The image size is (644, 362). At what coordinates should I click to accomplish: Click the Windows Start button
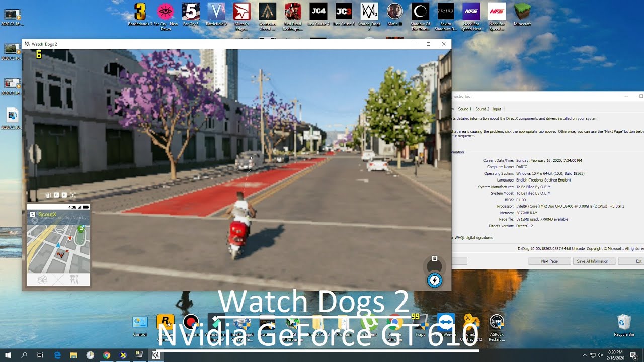(x=8, y=355)
